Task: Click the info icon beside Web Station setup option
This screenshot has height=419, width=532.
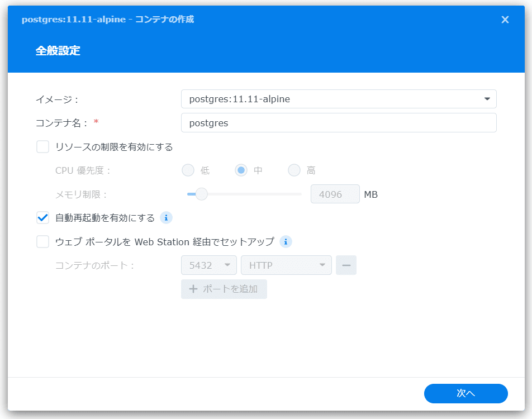Action: (x=286, y=242)
